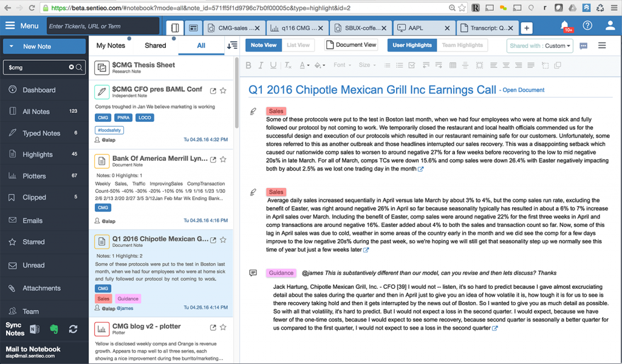Click the search magnifier in $cmg field

coord(80,67)
